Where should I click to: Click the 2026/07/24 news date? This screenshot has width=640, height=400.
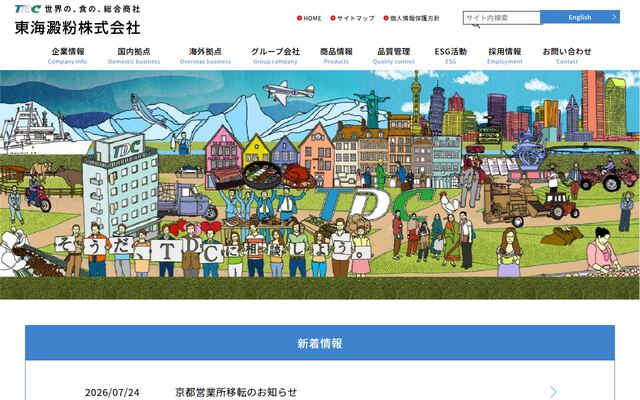pyautogui.click(x=112, y=393)
